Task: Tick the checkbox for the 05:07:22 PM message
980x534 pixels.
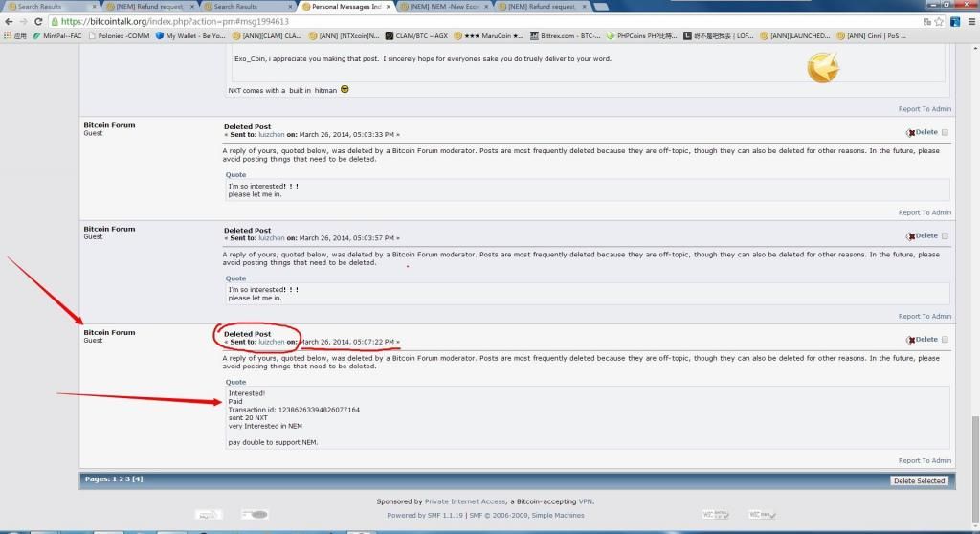Action: click(946, 340)
